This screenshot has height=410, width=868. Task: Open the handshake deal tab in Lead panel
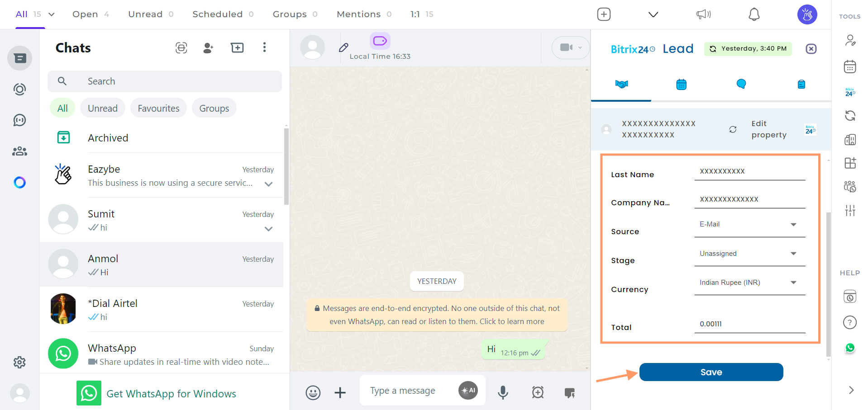(x=621, y=84)
